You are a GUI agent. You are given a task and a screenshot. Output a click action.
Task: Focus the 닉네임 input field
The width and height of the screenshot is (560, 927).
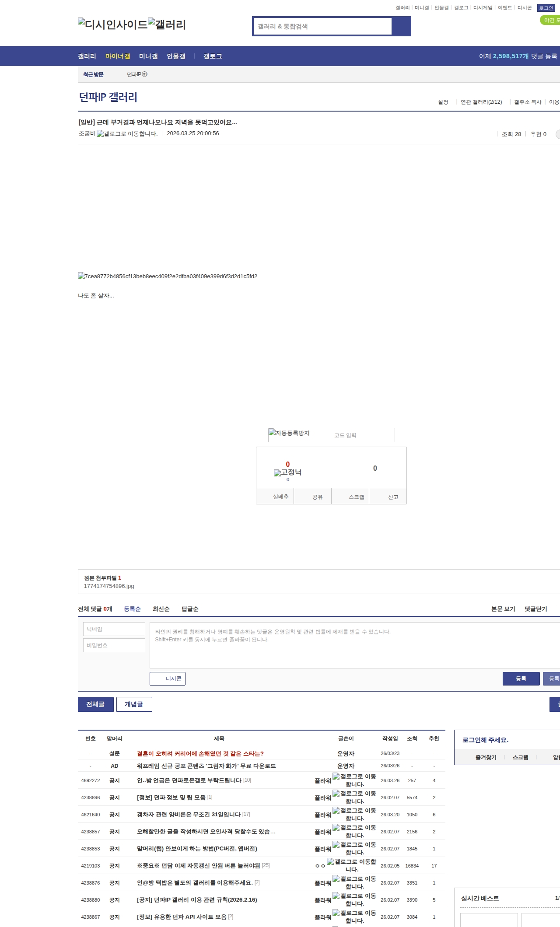[114, 629]
